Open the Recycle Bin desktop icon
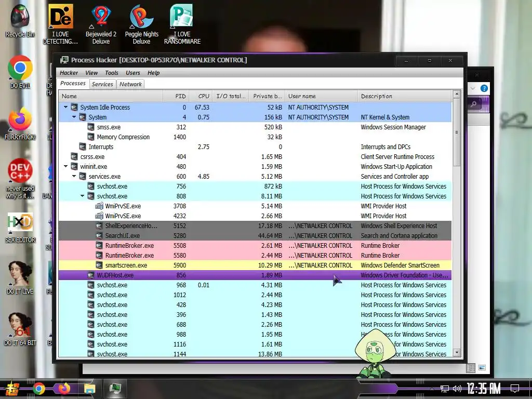532x399 pixels. 20,21
